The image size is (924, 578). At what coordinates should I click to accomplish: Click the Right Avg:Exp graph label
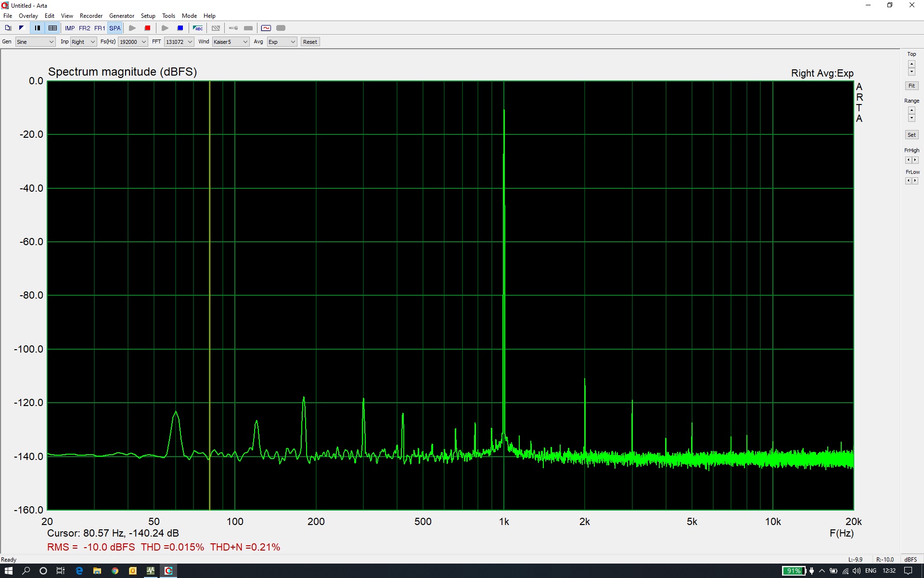(x=822, y=73)
